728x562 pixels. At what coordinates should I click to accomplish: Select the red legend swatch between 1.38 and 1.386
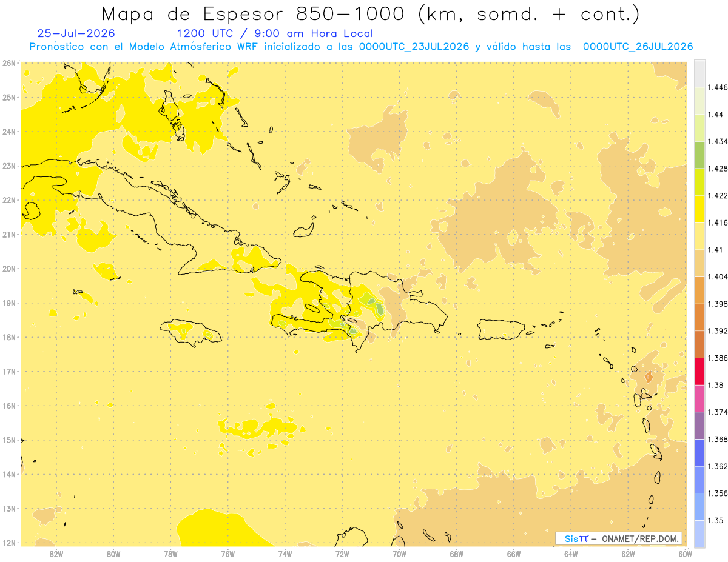pyautogui.click(x=699, y=371)
